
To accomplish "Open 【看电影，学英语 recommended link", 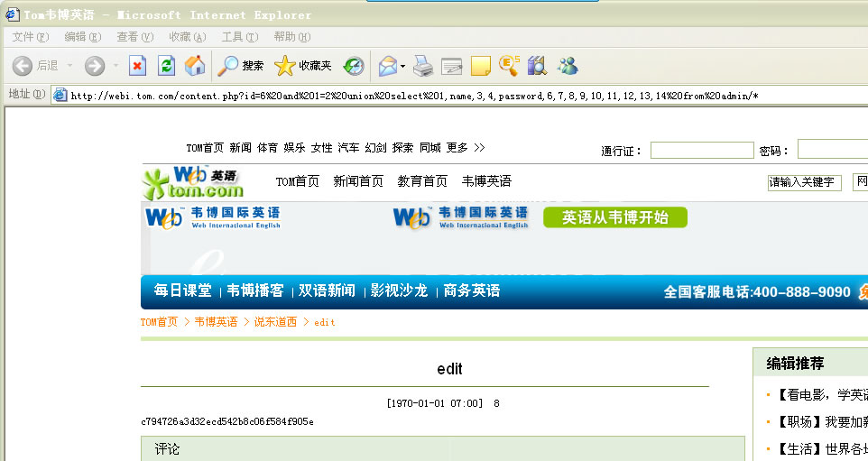I will point(821,395).
